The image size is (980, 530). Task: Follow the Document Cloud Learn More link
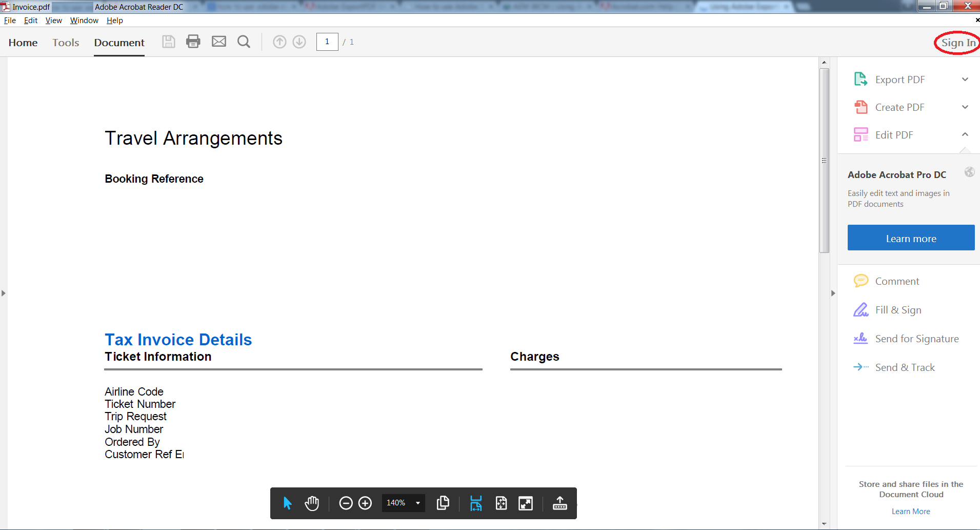click(911, 512)
